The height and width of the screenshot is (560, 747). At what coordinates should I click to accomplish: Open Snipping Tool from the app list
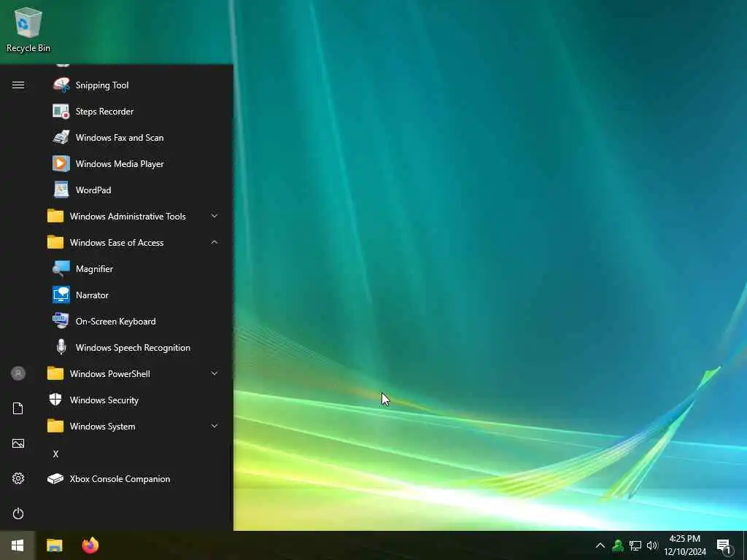(134, 85)
